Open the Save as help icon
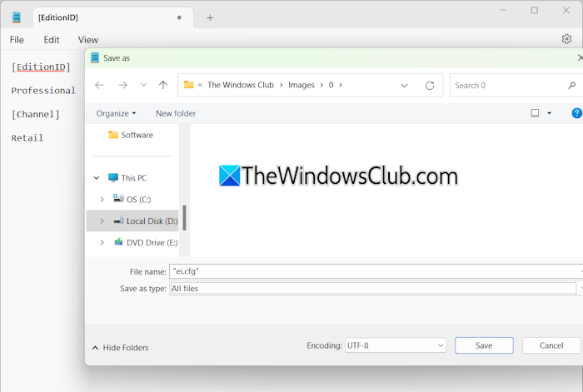 pos(576,113)
